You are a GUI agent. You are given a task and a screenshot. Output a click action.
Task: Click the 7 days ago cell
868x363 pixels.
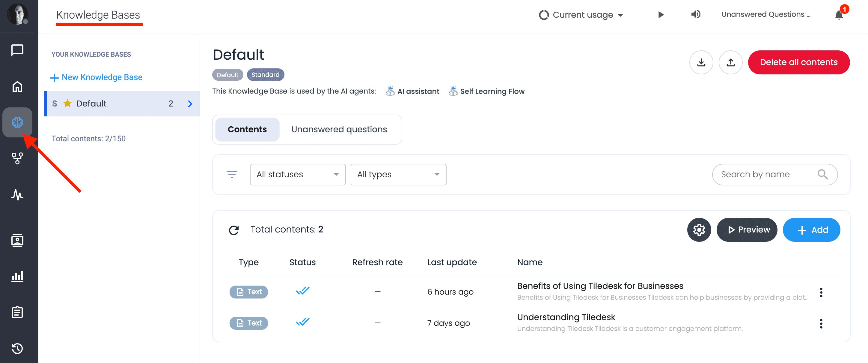pyautogui.click(x=448, y=323)
